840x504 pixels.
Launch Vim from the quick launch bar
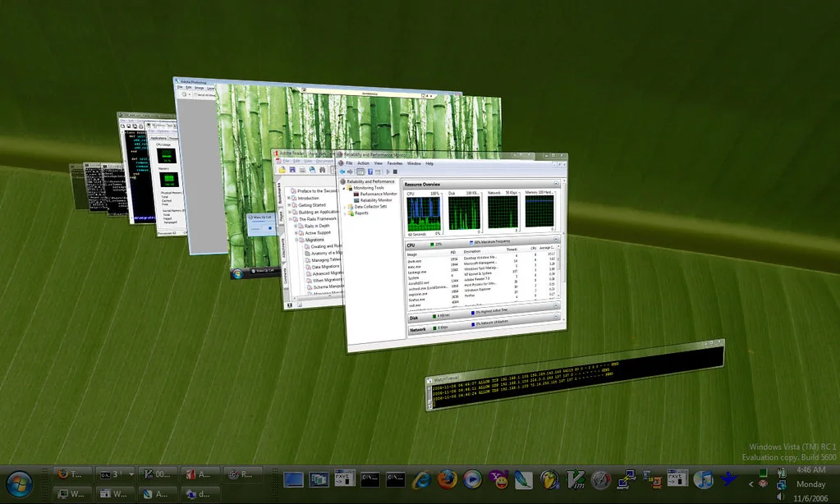pos(576,479)
